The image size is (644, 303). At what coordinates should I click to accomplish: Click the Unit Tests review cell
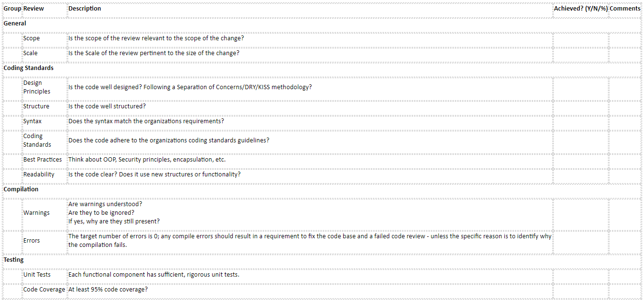pos(37,275)
